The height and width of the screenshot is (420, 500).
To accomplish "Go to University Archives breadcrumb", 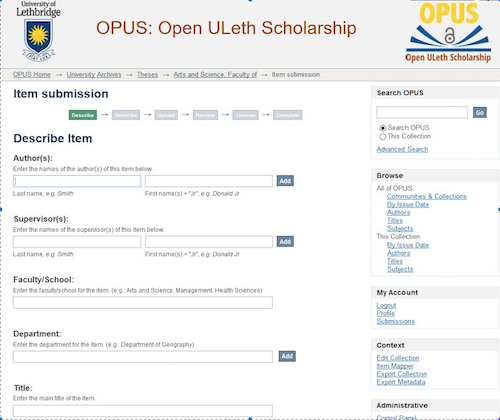I will click(x=94, y=74).
